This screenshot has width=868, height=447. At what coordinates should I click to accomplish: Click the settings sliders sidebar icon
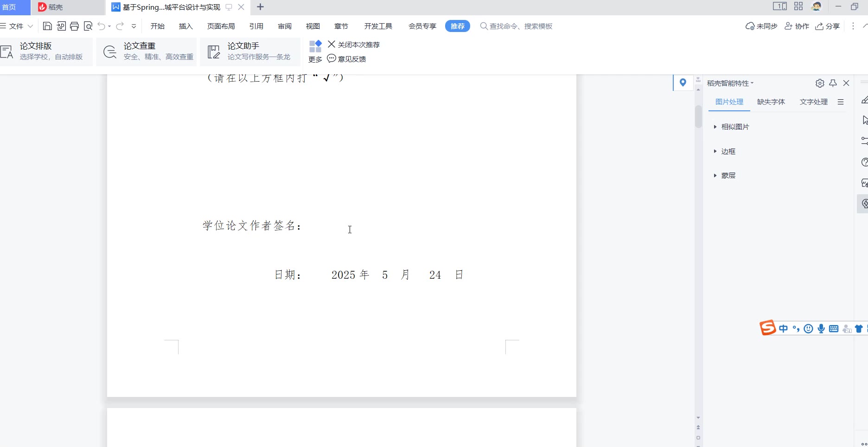click(x=864, y=140)
